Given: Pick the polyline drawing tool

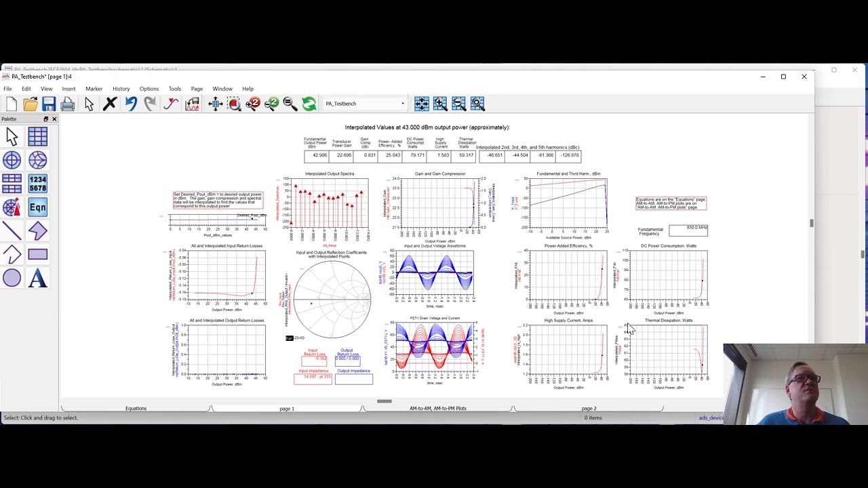Looking at the screenshot, I should point(12,255).
